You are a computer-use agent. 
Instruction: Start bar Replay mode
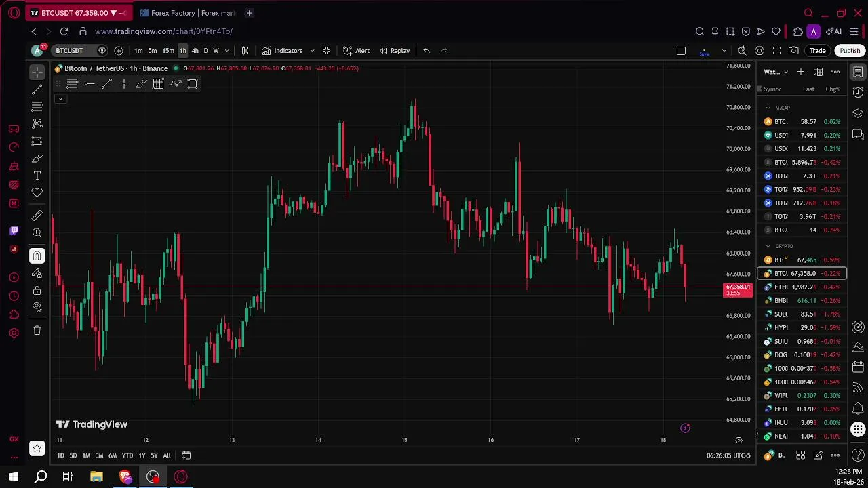coord(395,51)
